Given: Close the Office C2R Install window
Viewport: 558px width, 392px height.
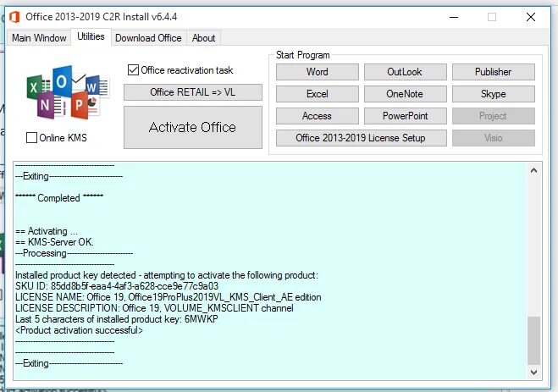Looking at the screenshot, I should pyautogui.click(x=531, y=17).
